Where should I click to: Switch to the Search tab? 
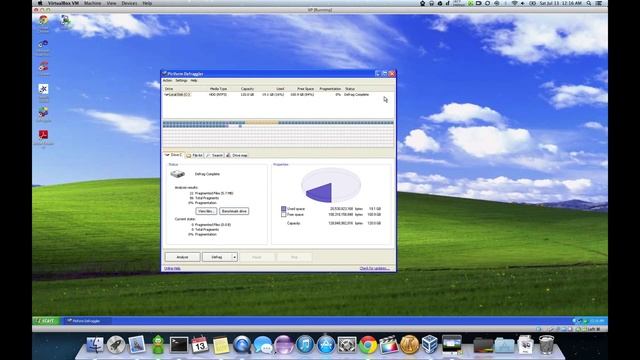pyautogui.click(x=215, y=155)
